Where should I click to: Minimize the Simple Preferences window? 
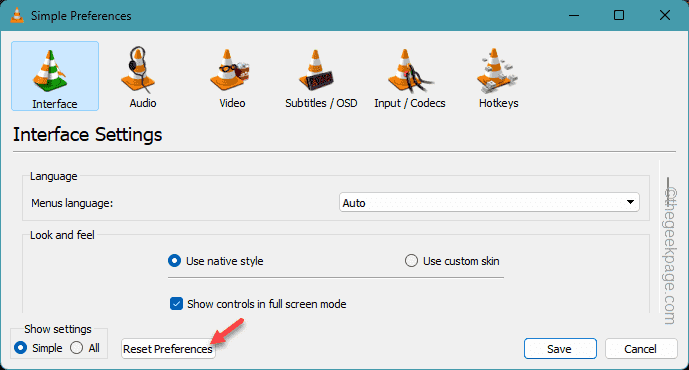[573, 15]
